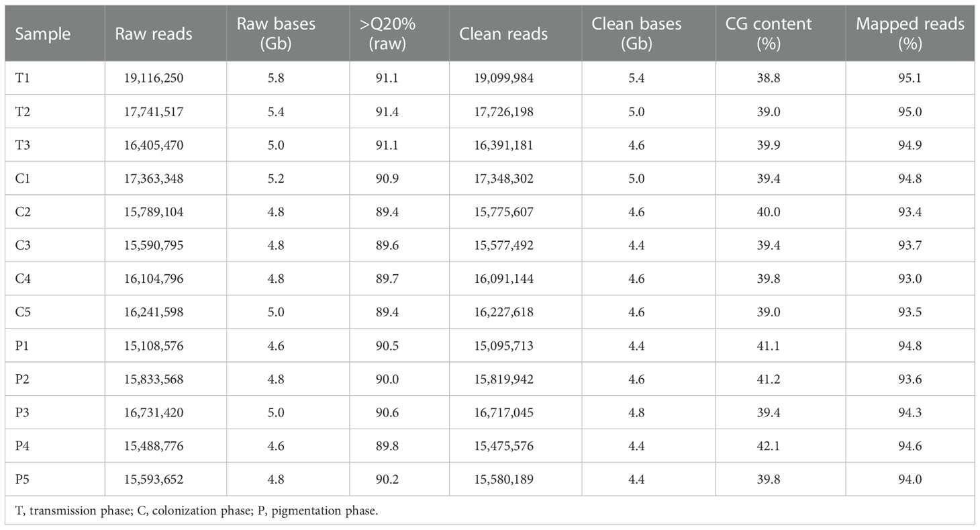Screen dimensions: 980x530
Task: Click the Clean reads column header
Action: click(503, 34)
